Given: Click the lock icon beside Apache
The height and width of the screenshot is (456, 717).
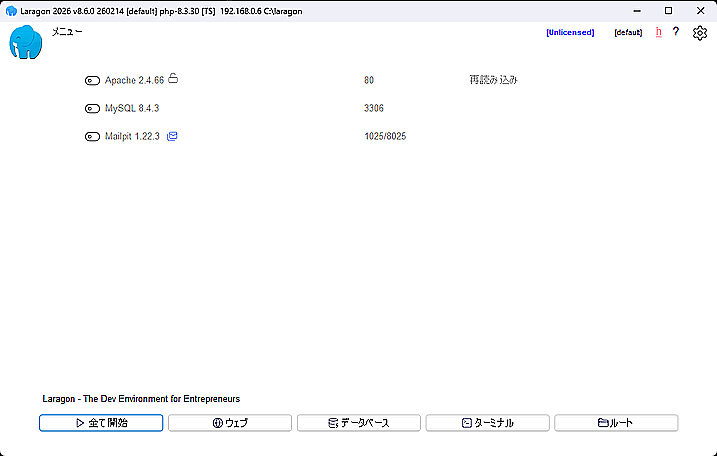Looking at the screenshot, I should pos(173,78).
